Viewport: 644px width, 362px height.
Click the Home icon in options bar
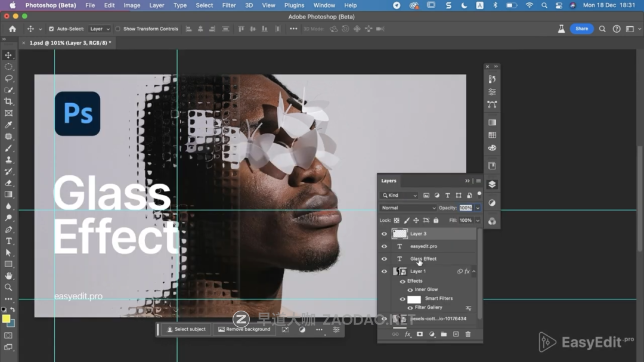[13, 29]
